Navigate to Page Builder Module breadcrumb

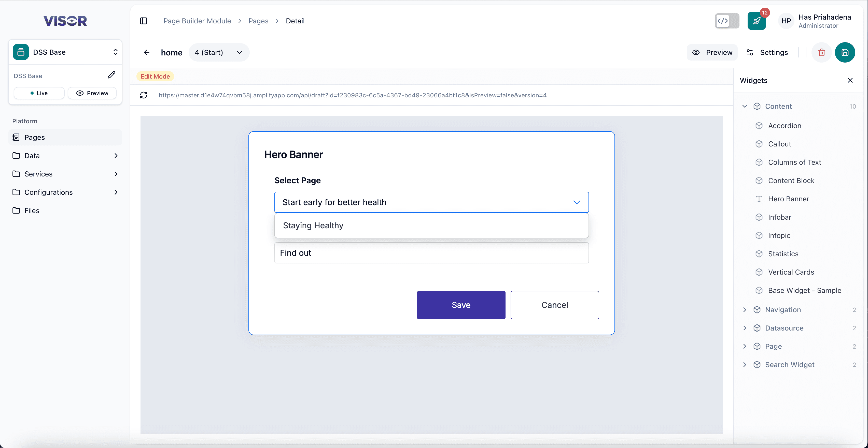pyautogui.click(x=197, y=21)
